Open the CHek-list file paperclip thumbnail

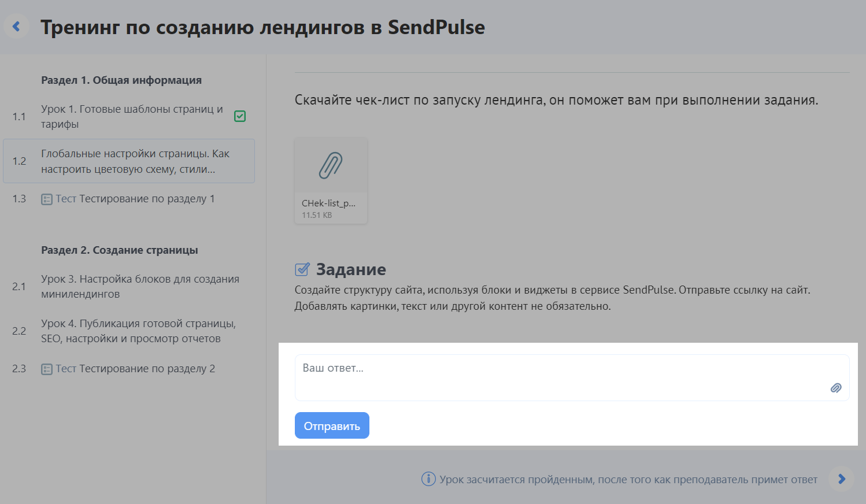pos(331,165)
